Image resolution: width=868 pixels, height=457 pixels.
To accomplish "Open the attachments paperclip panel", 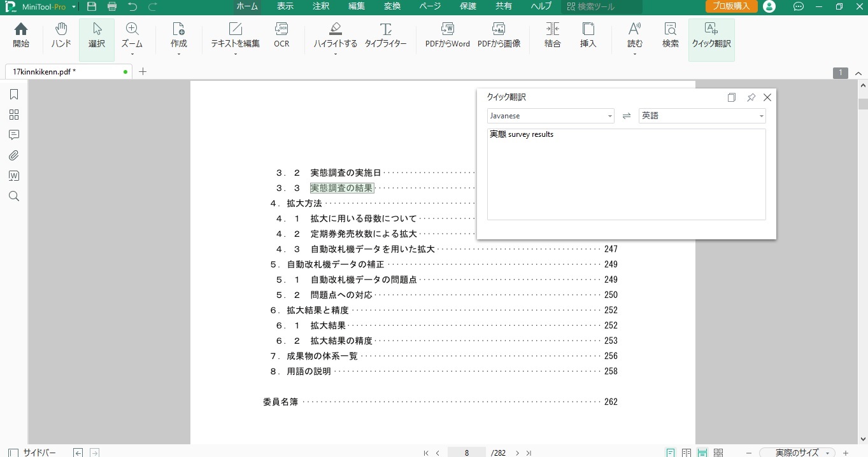I will (14, 155).
